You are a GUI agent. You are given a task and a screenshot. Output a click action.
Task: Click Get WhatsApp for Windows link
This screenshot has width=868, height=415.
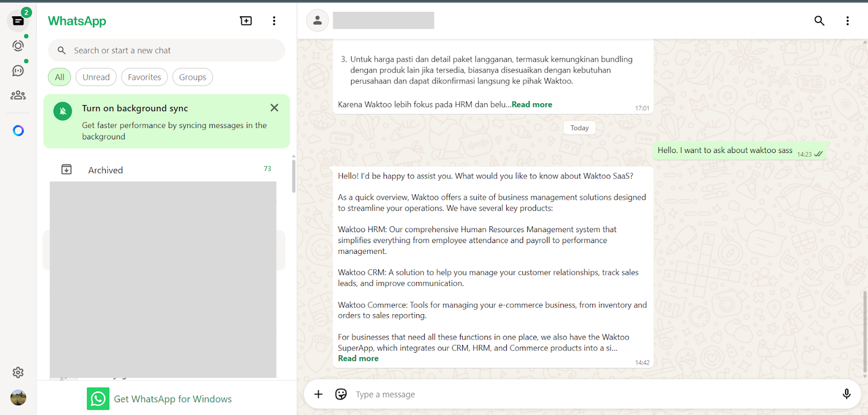pyautogui.click(x=173, y=399)
